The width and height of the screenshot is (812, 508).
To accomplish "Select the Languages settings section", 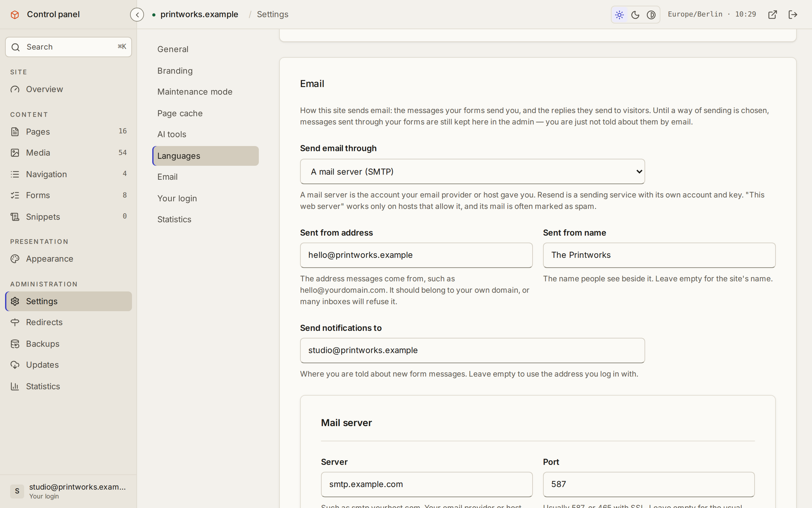I will (x=205, y=156).
